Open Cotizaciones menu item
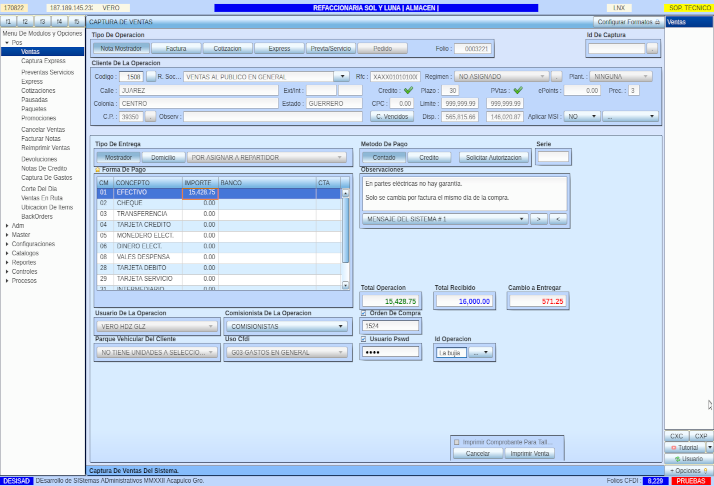Viewport: 714px width, 486px height. [38, 91]
